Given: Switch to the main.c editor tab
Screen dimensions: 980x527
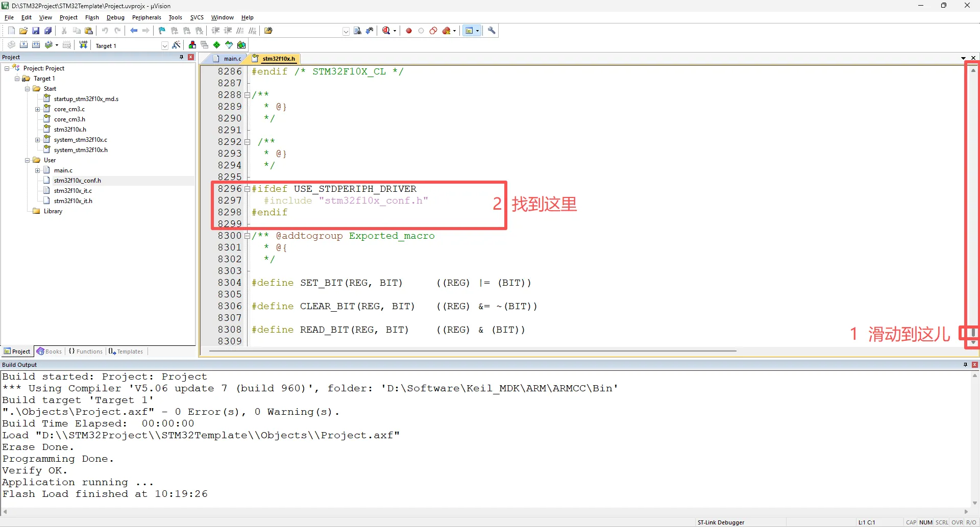Looking at the screenshot, I should click(x=227, y=59).
